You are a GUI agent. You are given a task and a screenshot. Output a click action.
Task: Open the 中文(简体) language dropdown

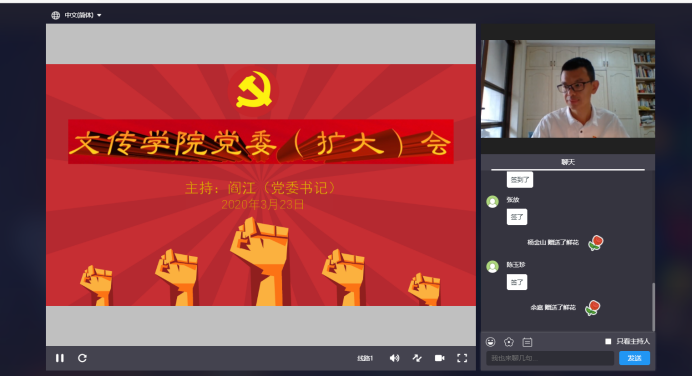pyautogui.click(x=83, y=15)
